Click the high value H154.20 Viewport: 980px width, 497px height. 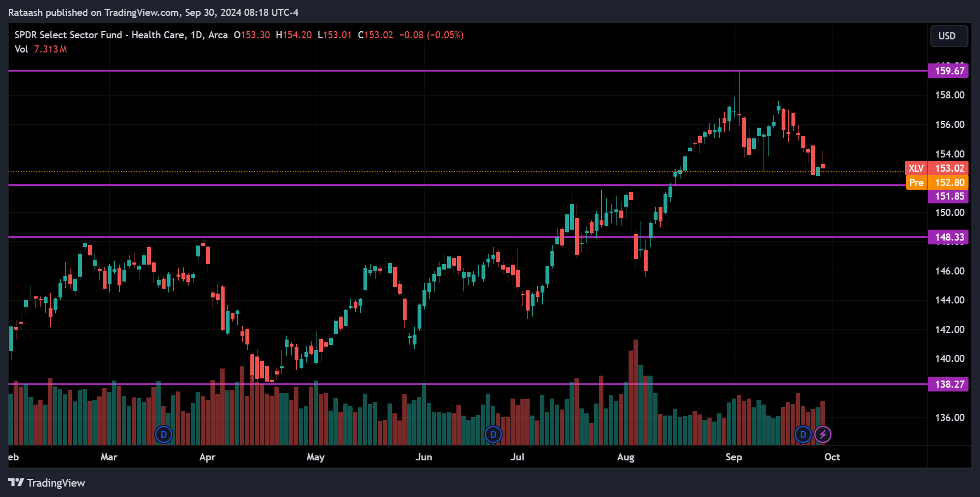tap(294, 35)
